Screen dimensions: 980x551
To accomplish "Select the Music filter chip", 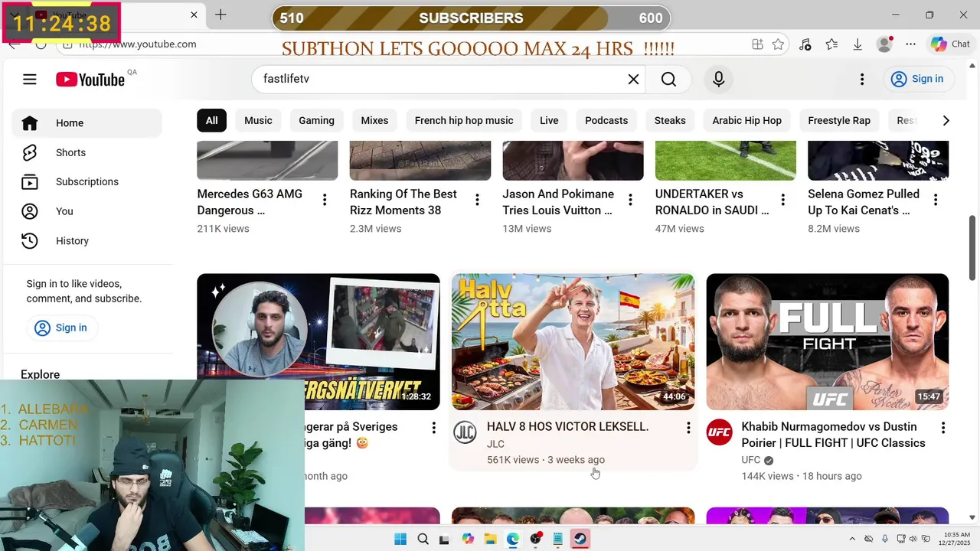I will 258,120.
